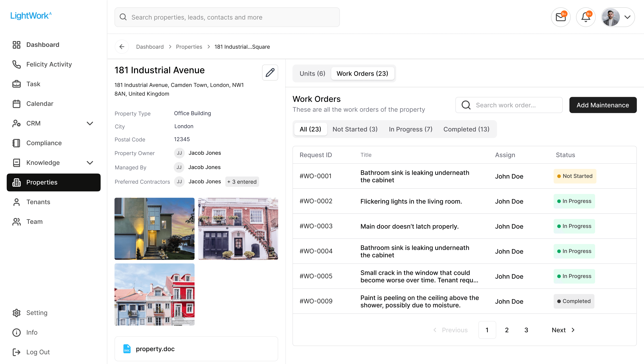Click the back arrow button

(122, 47)
